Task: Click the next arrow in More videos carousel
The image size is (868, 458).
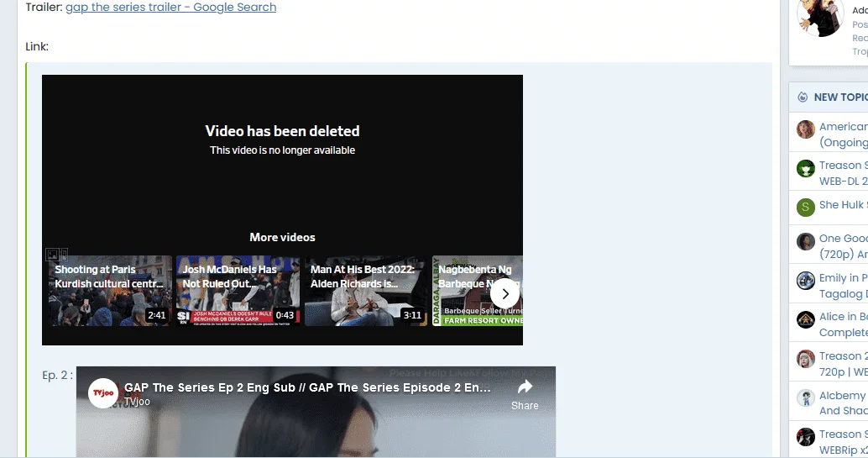Action: click(x=505, y=294)
